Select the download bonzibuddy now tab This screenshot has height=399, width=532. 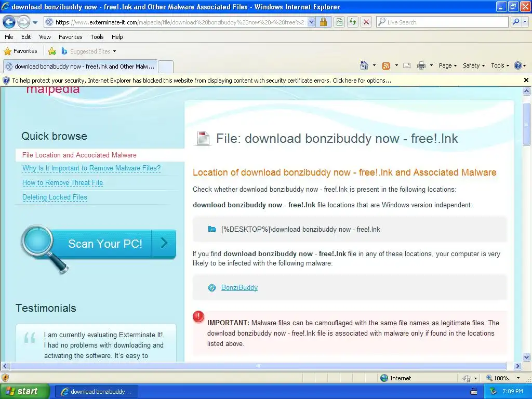pos(81,66)
